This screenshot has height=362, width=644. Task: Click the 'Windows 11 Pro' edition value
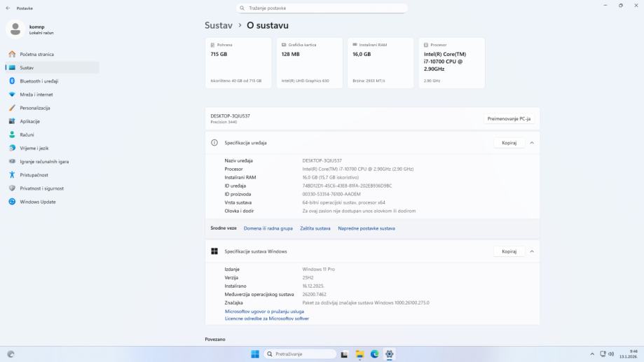[x=318, y=270]
